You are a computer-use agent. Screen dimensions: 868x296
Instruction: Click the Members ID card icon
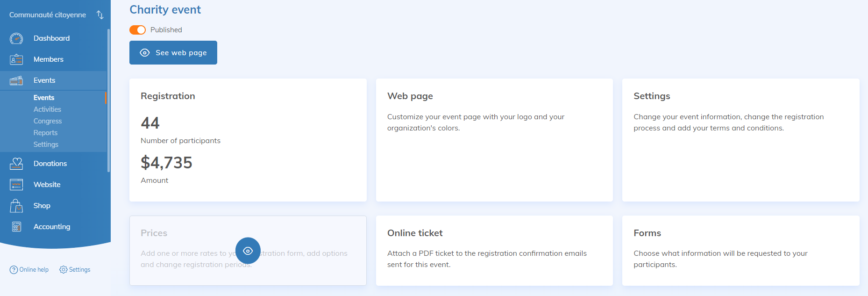tap(16, 59)
